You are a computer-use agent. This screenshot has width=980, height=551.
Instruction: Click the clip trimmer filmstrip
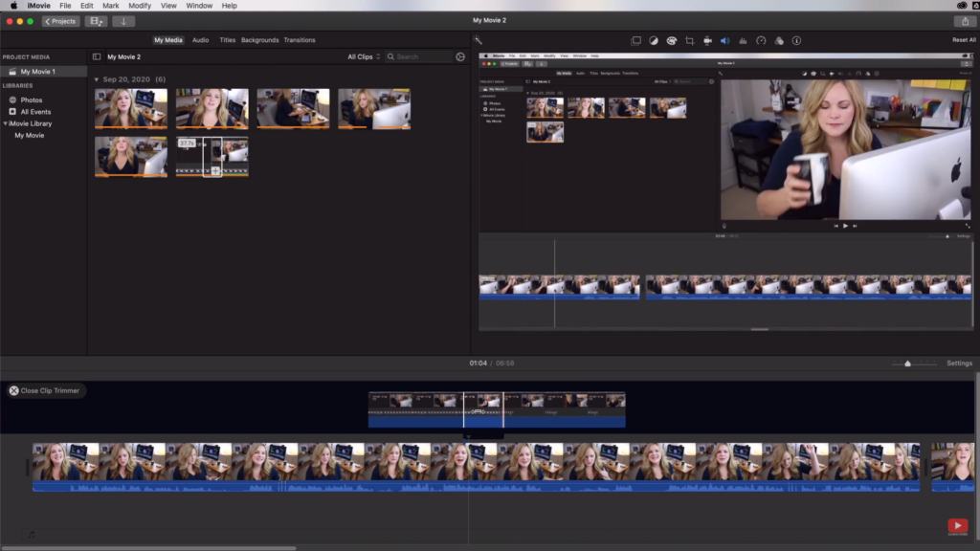point(497,409)
